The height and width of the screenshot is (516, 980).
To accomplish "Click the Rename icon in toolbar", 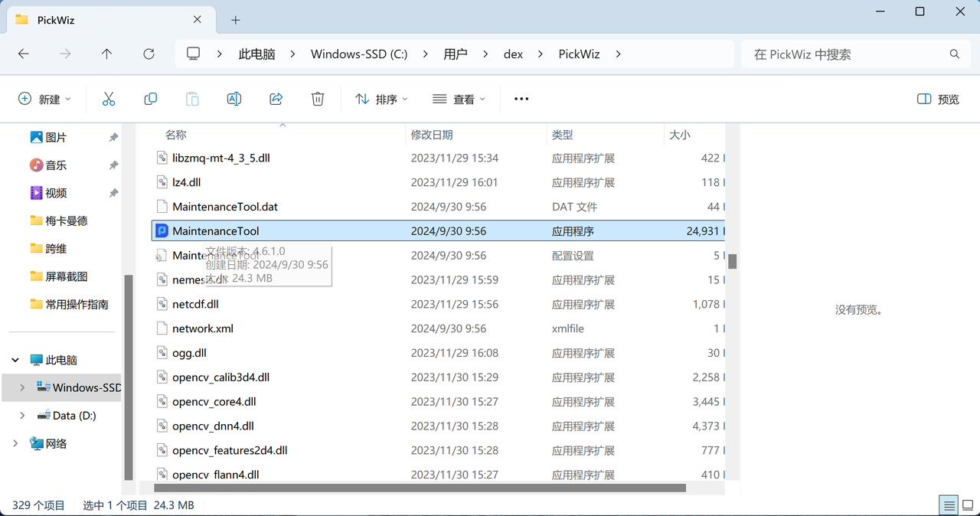I will click(234, 99).
